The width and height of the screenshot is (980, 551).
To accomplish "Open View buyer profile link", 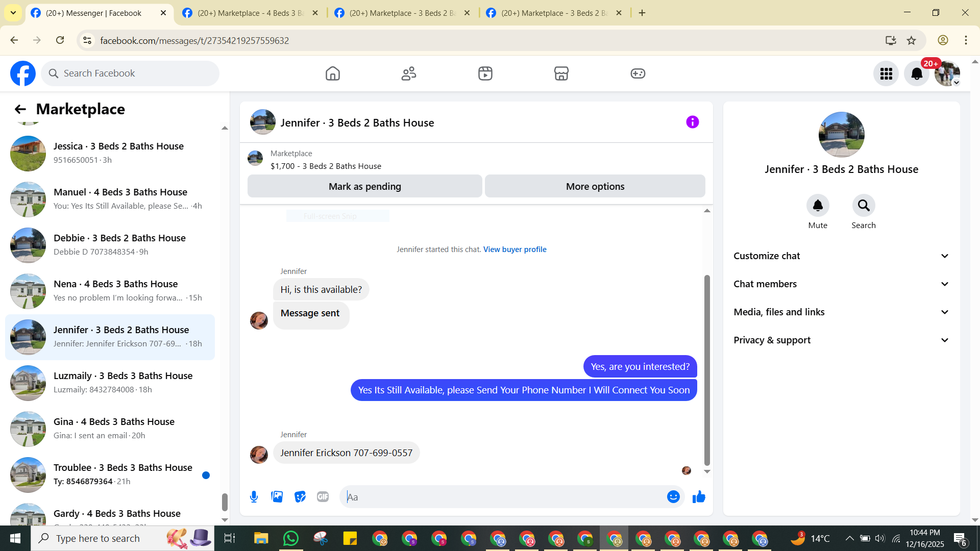I will (x=514, y=249).
